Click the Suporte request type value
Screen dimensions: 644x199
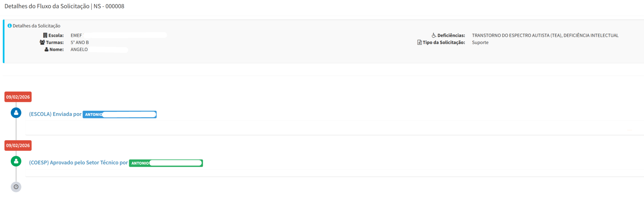point(480,43)
